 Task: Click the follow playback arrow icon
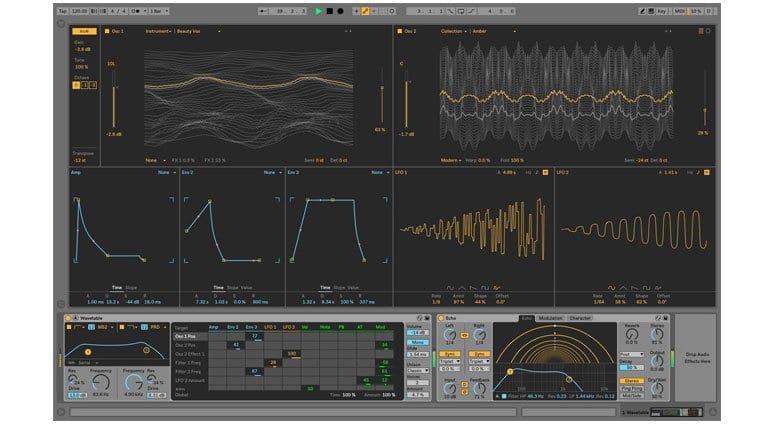coord(263,11)
